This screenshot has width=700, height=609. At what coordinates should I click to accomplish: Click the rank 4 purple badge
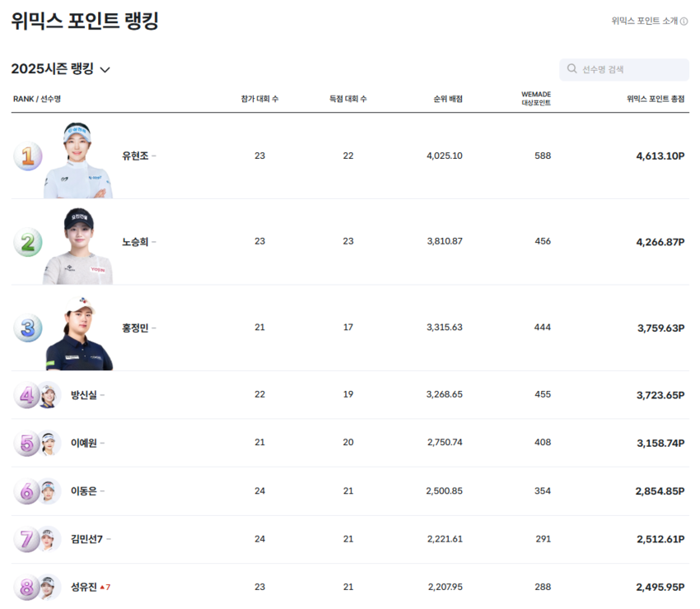[x=26, y=395]
